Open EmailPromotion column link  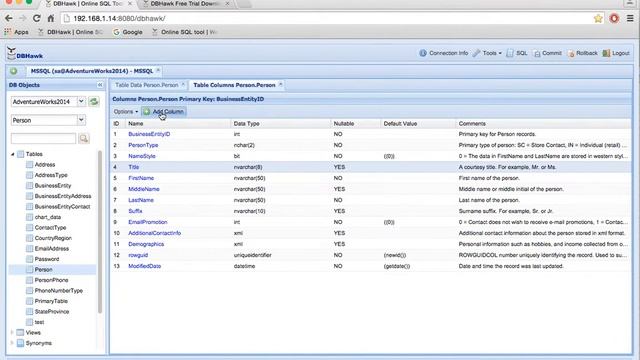[148, 222]
